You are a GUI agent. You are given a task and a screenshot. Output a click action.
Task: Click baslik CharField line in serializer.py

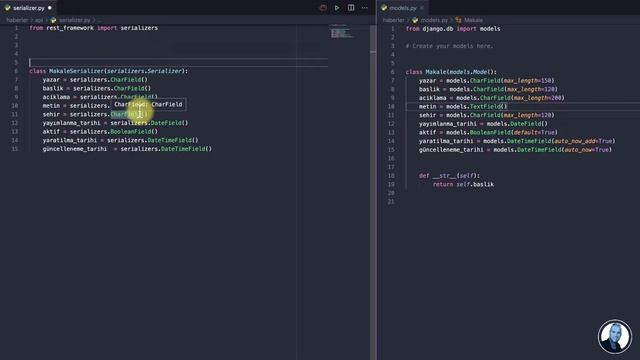tap(97, 89)
